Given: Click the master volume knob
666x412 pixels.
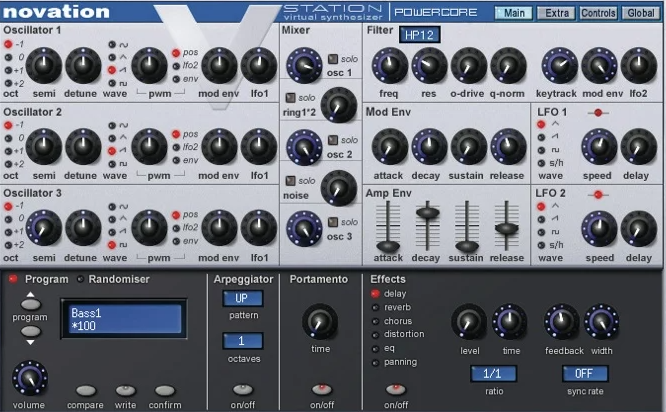Looking at the screenshot, I should click(x=30, y=378).
